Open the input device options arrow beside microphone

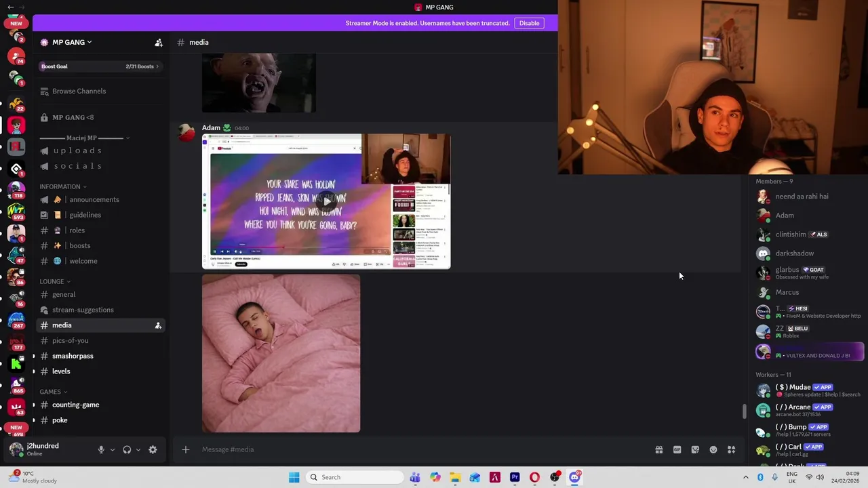click(113, 449)
